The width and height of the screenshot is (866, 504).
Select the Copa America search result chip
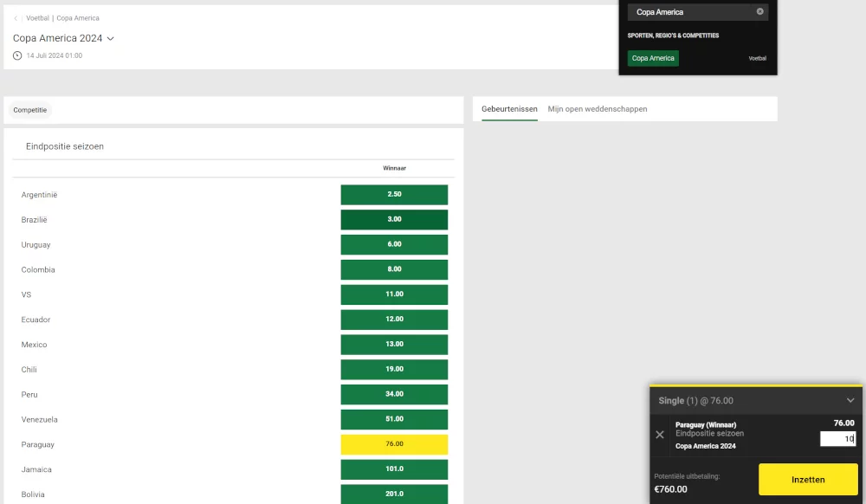pos(653,58)
